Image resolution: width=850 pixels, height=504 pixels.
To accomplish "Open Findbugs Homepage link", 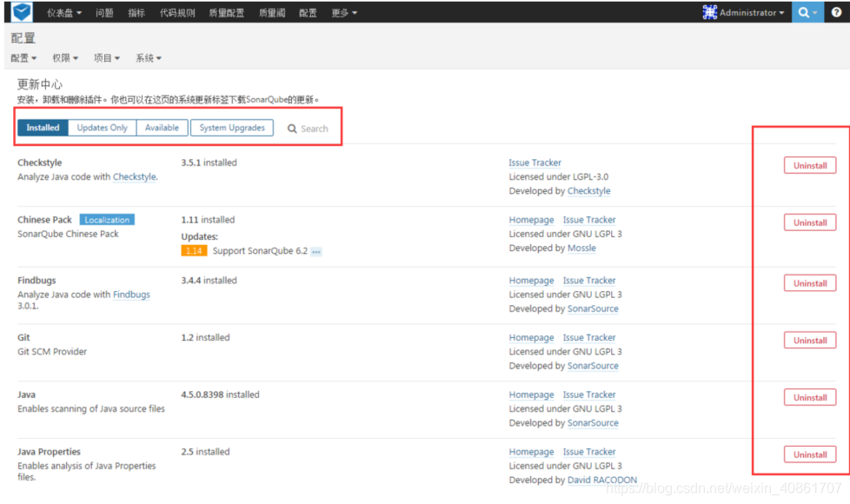I will [x=531, y=281].
